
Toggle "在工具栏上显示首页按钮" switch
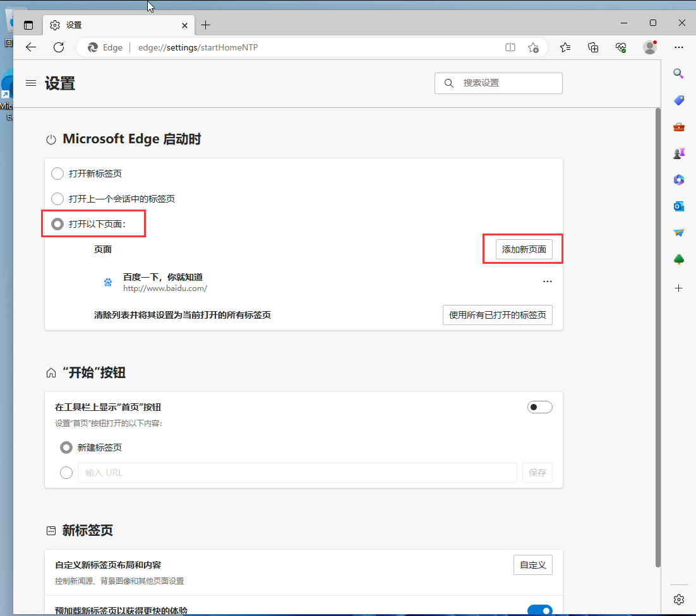point(539,407)
